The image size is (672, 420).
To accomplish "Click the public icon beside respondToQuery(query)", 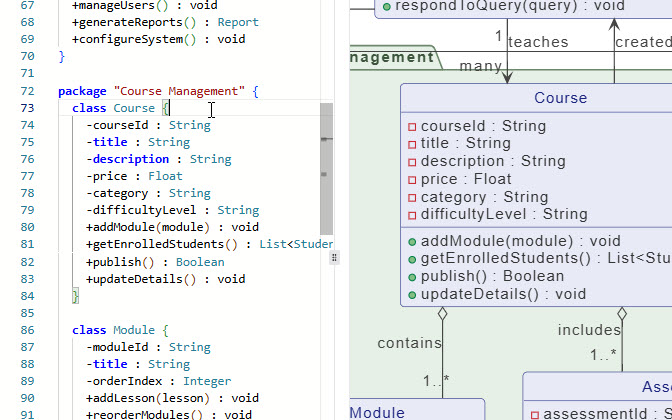I will [x=386, y=6].
